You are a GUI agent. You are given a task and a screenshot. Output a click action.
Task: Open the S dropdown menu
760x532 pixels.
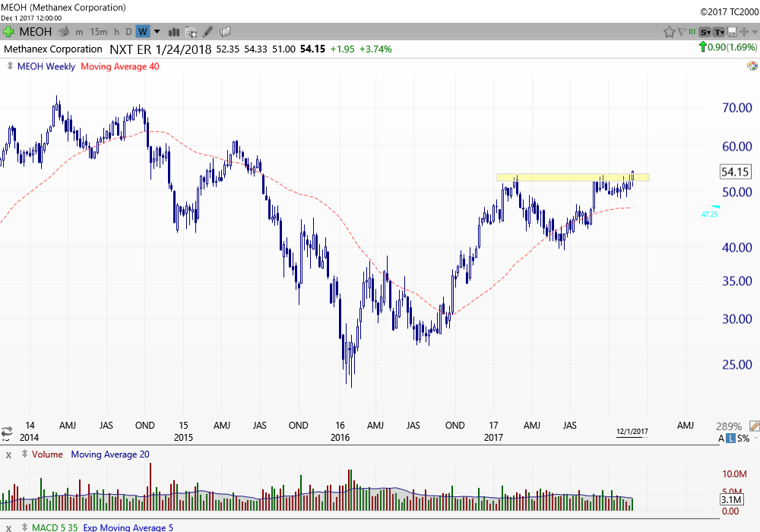705,32
